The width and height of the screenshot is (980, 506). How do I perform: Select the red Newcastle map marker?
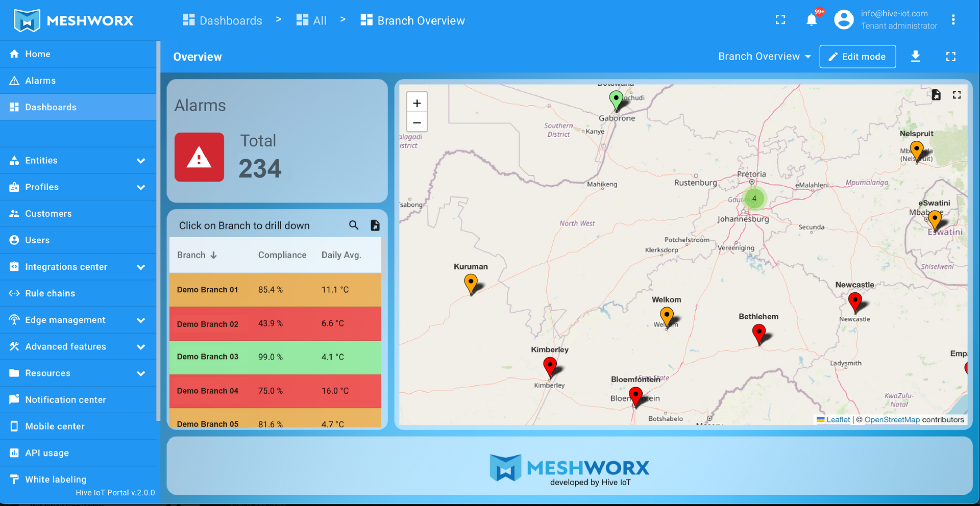point(855,302)
